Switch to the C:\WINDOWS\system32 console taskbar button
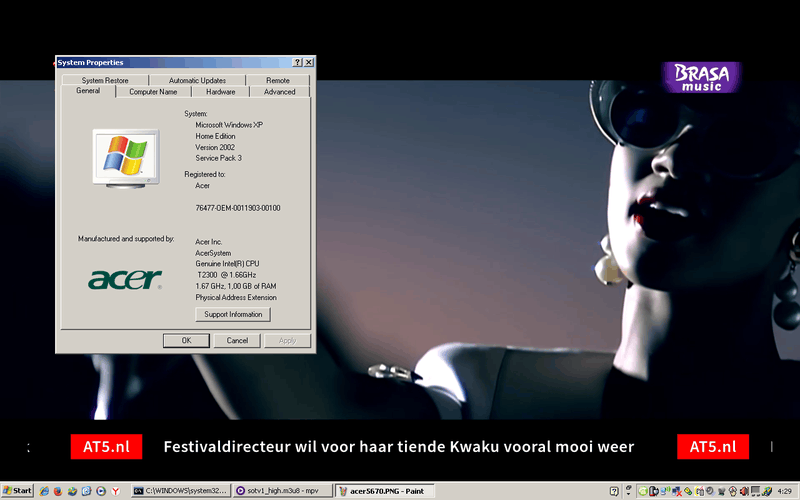This screenshot has height=500, width=800. point(181,491)
